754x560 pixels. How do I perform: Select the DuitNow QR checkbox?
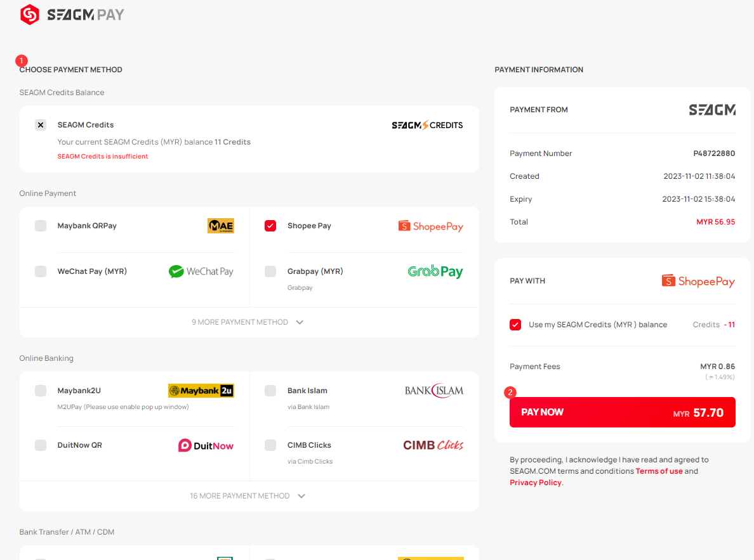click(41, 445)
